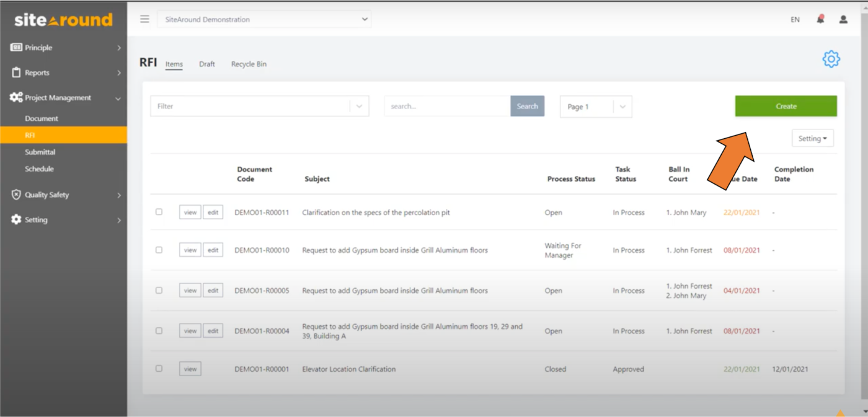Click the user profile icon

point(843,19)
